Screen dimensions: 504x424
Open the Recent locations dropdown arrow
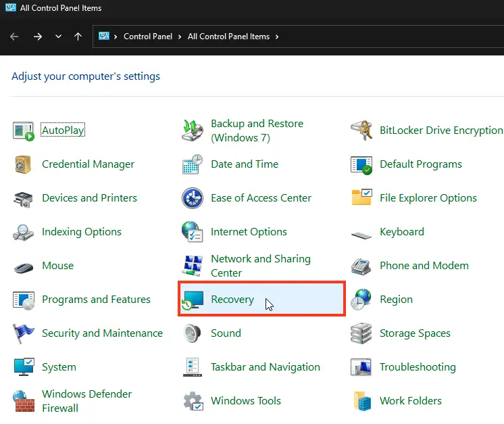click(x=59, y=37)
